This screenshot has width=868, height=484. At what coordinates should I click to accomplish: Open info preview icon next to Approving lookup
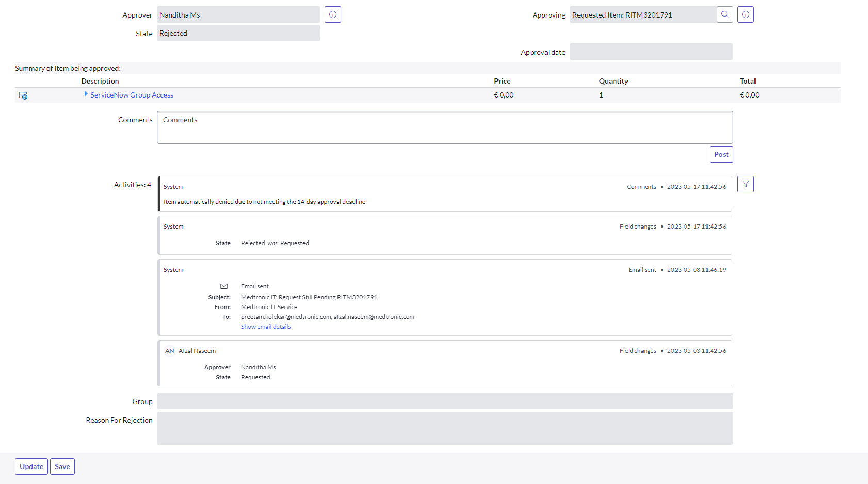[x=745, y=14]
